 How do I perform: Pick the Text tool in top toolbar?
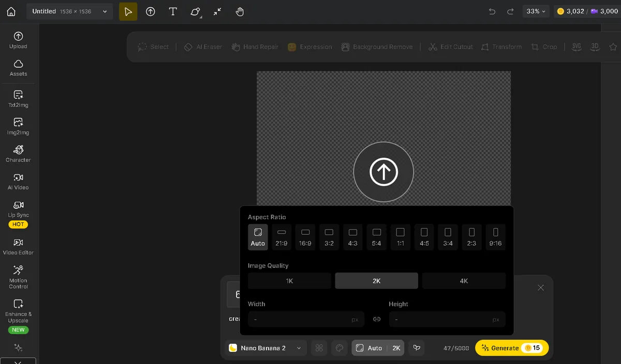coord(173,11)
